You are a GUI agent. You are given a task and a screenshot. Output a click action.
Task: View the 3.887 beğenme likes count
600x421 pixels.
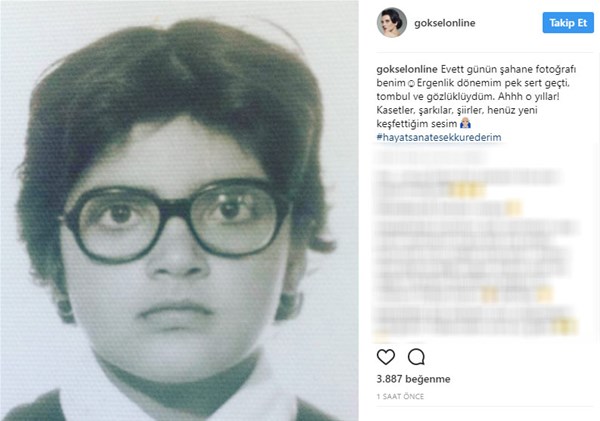point(413,379)
